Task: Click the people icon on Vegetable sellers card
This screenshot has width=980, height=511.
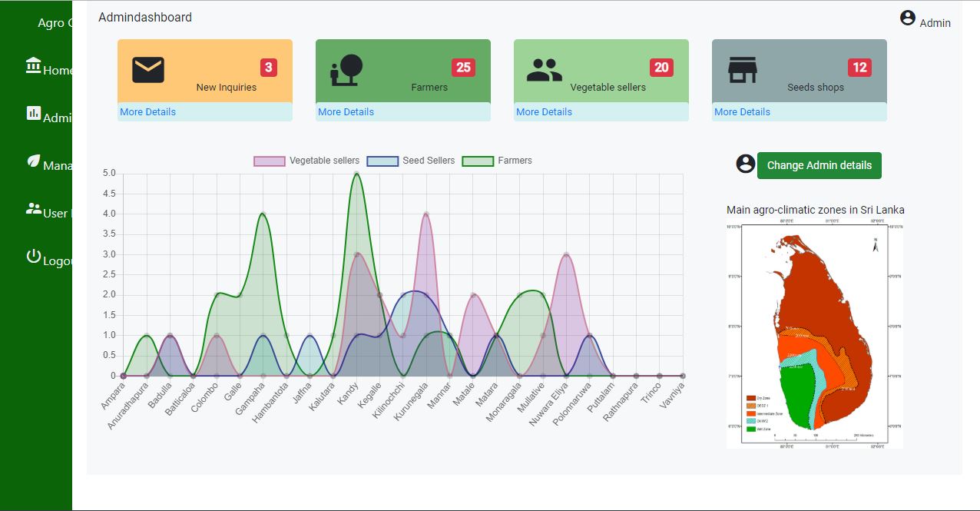Action: (545, 68)
